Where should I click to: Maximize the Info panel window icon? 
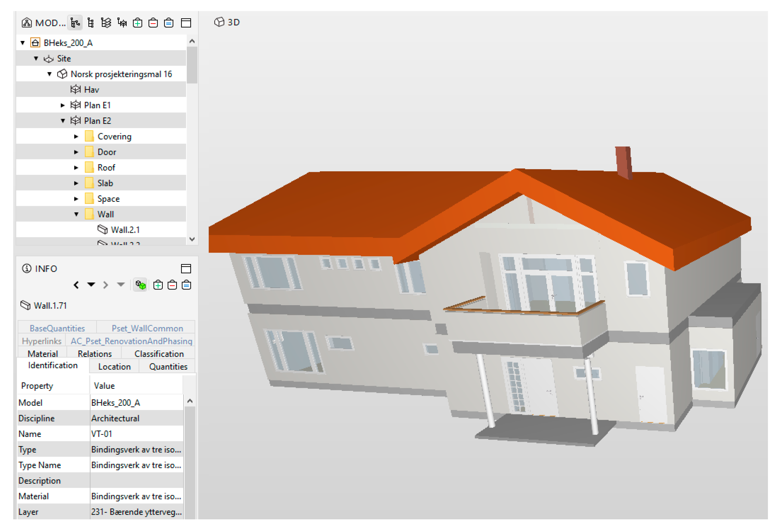[x=186, y=268]
